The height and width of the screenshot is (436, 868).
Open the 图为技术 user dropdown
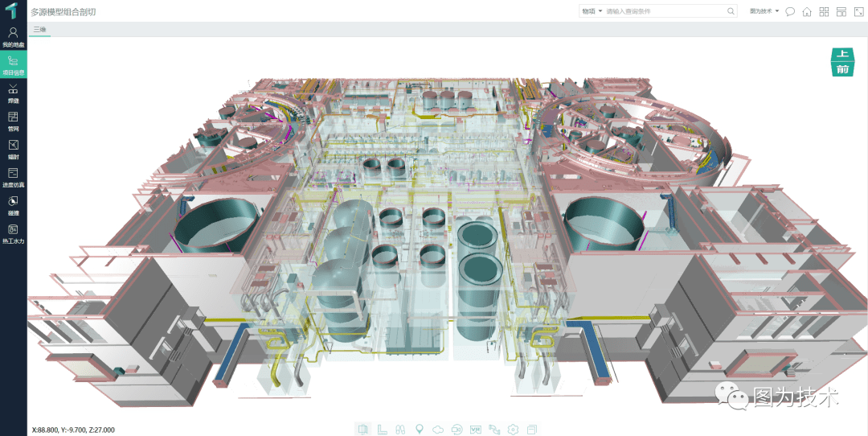[x=764, y=11]
